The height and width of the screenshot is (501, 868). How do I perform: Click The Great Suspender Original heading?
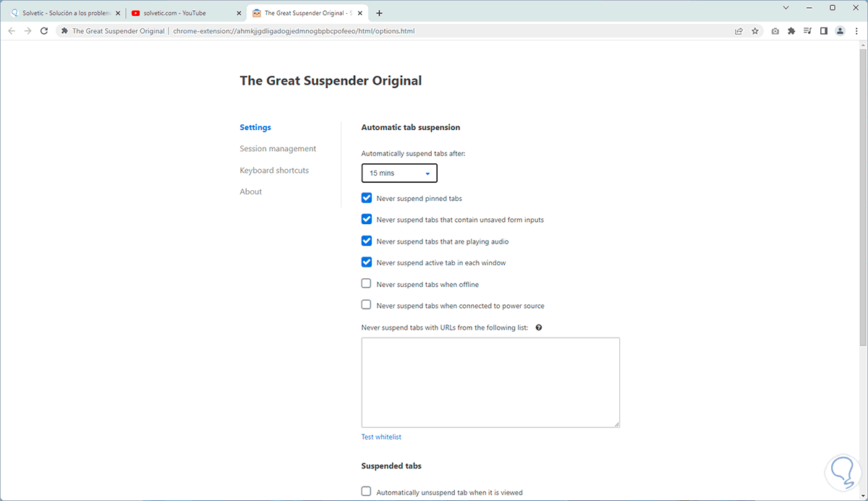(x=331, y=81)
